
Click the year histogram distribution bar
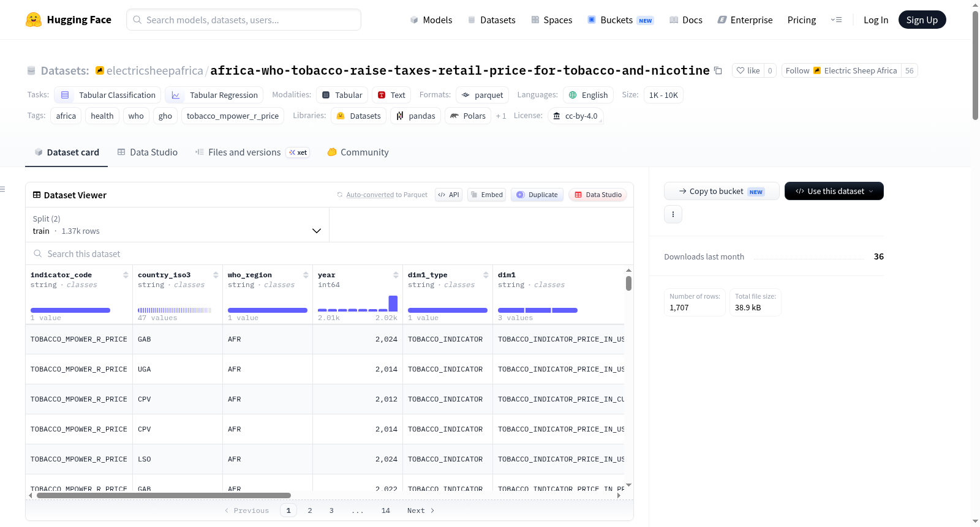(x=358, y=304)
